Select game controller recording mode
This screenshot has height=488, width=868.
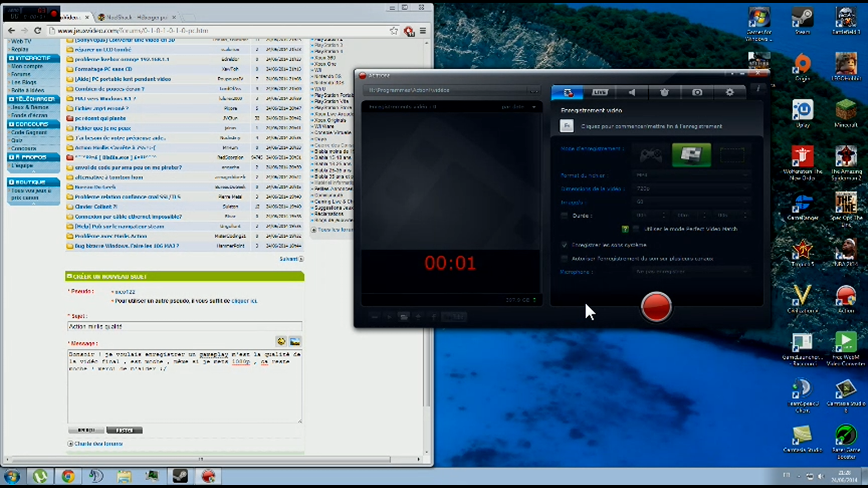651,155
